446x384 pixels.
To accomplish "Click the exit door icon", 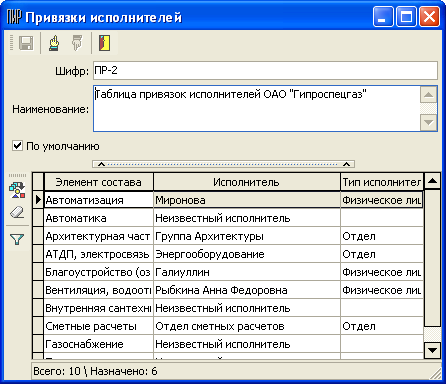I will click(104, 43).
